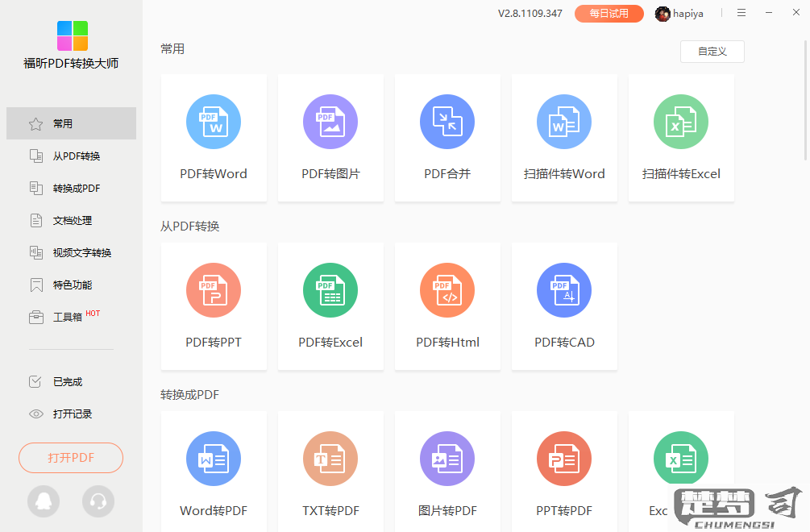The height and width of the screenshot is (532, 810).
Task: Open the 工具箱 HOT sidebar item
Action: pos(71,317)
